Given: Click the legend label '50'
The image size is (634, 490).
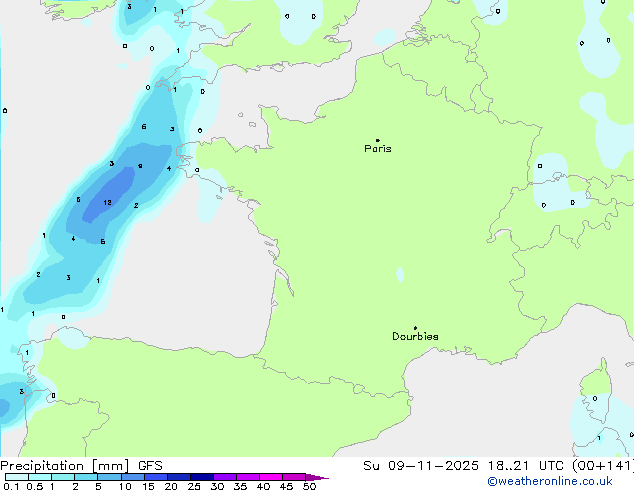Looking at the screenshot, I should point(309,486).
